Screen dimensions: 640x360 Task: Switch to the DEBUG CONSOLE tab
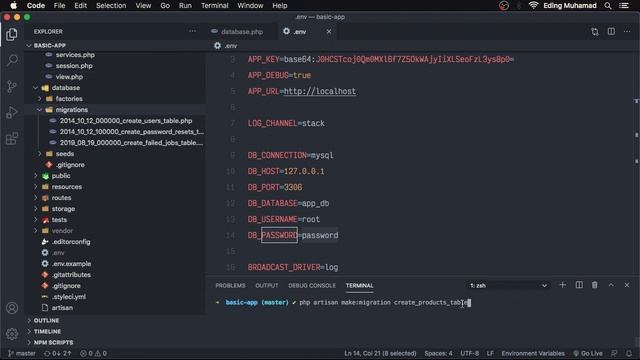(312, 285)
